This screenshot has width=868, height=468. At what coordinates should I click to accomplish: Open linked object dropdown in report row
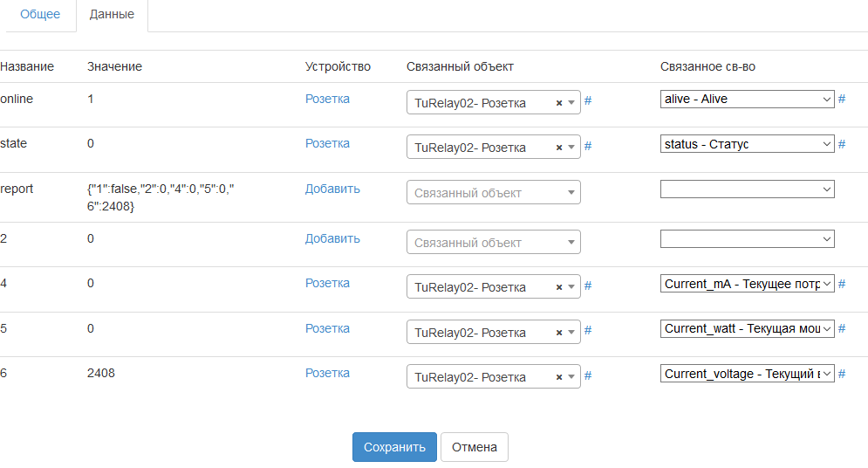[x=493, y=193]
